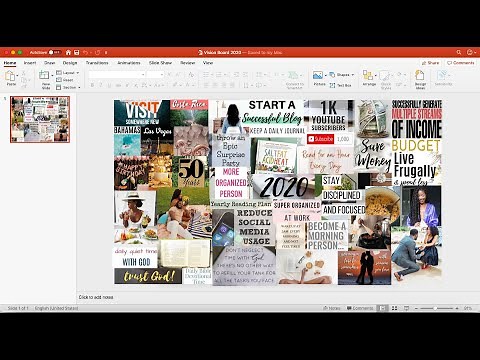Open the feedback smiley menu
Screen dimensions: 480x360
(470, 52)
